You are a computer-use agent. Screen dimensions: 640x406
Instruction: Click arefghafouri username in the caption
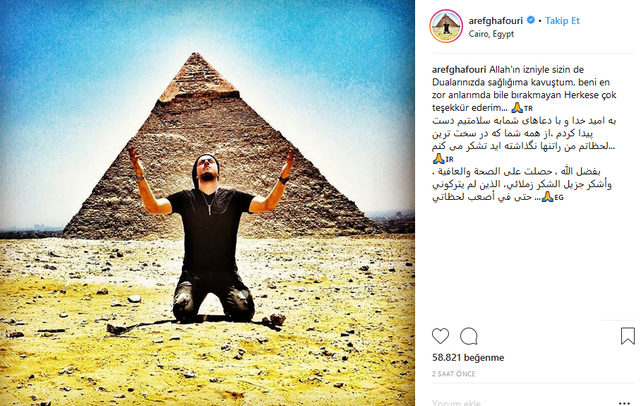click(459, 69)
